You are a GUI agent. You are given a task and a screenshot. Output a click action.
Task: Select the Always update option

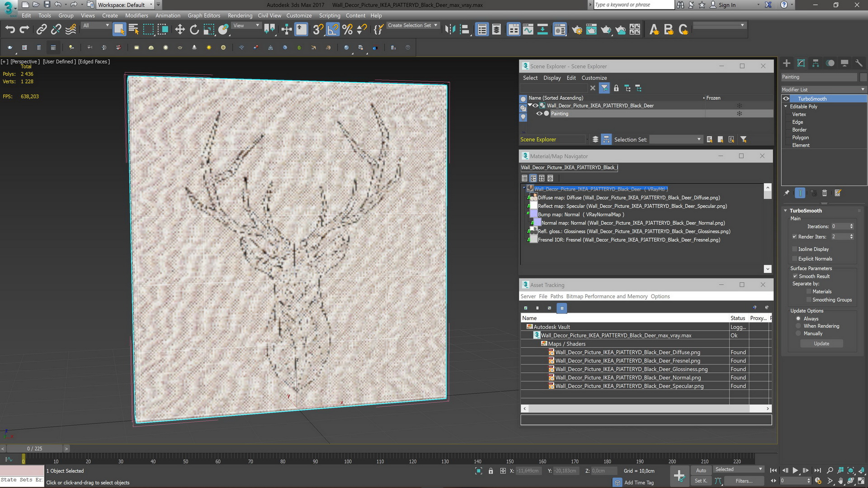pyautogui.click(x=798, y=319)
